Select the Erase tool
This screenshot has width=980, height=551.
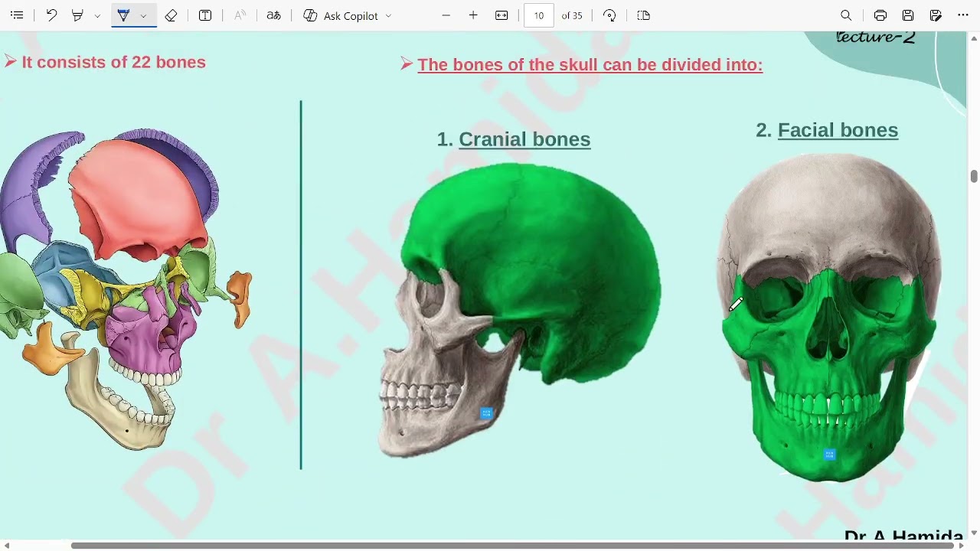(171, 15)
